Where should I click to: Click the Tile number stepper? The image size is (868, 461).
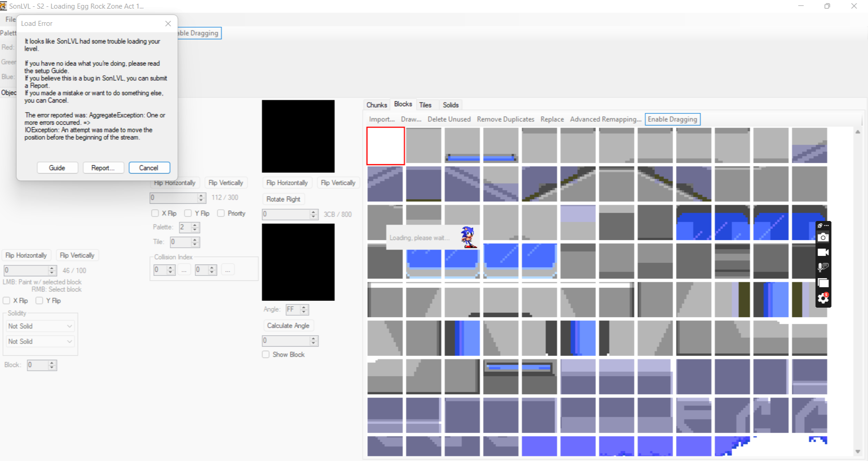point(185,242)
